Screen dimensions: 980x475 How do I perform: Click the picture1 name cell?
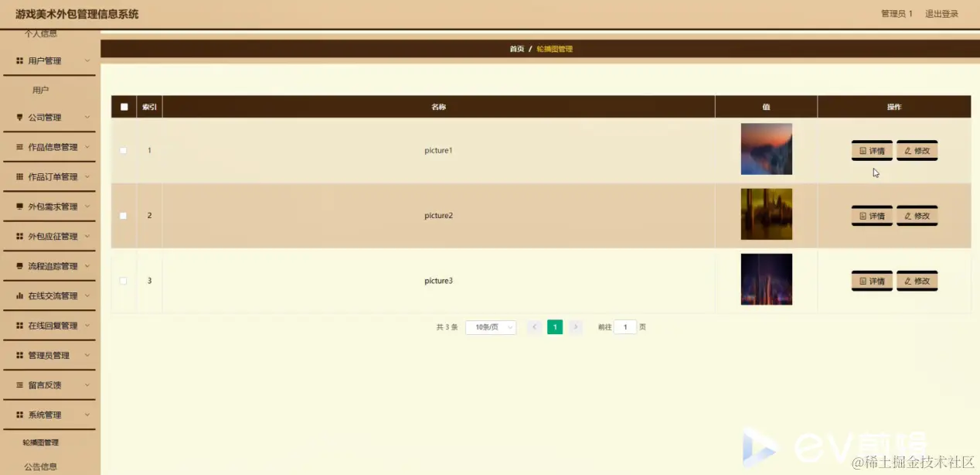[438, 150]
